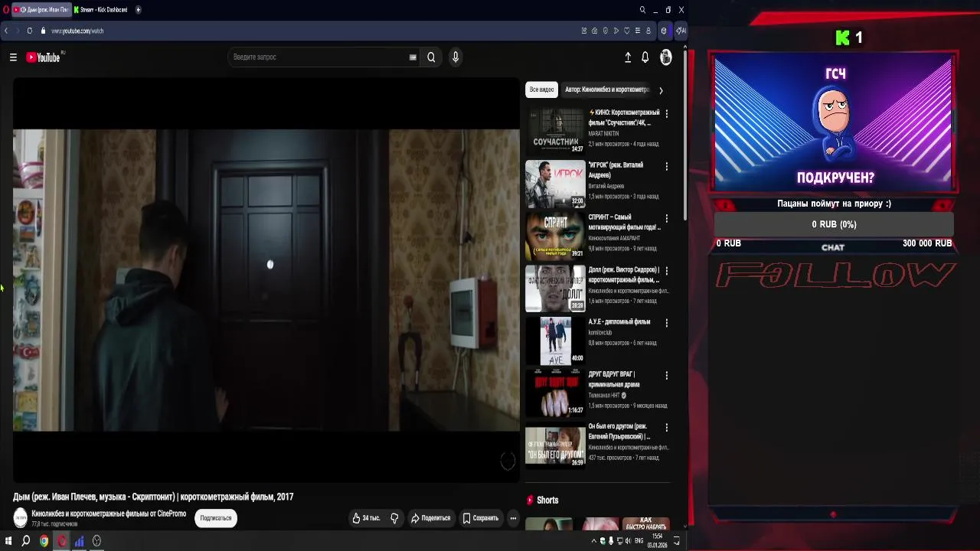This screenshot has height=551, width=980.
Task: Click the Opera taskbar icon
Action: [62, 541]
